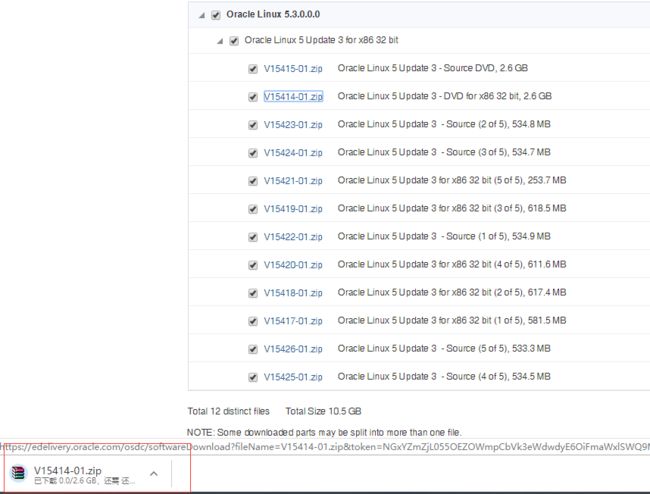Click the V15419-01.zip link
Image resolution: width=650 pixels, height=494 pixels.
293,209
